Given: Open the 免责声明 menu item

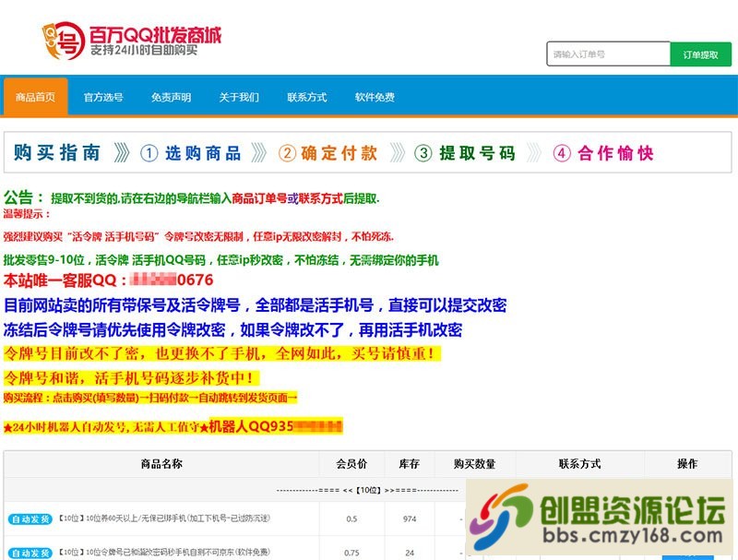Looking at the screenshot, I should pos(172,97).
